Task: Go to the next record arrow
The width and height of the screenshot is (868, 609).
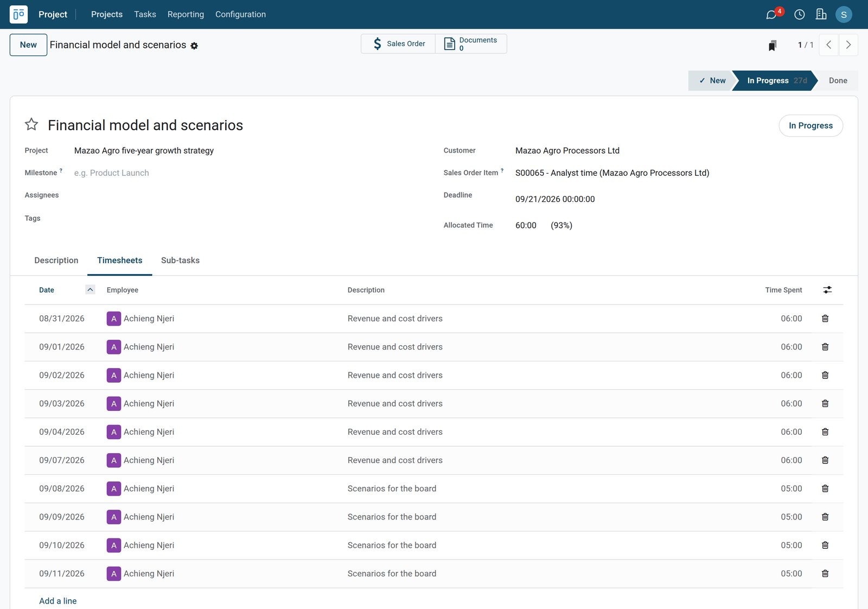Action: click(x=848, y=45)
